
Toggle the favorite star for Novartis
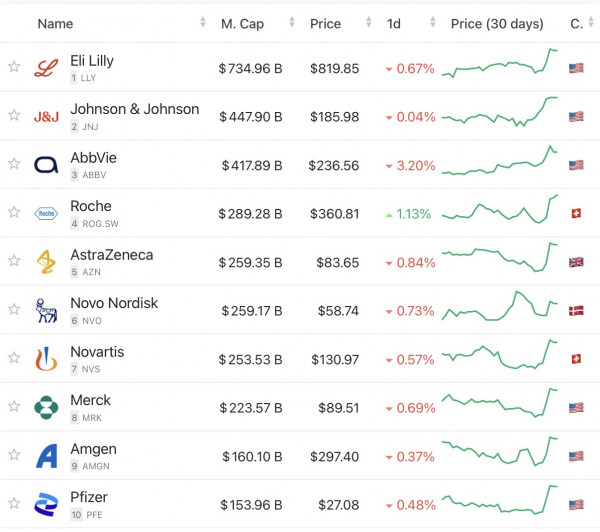[x=14, y=359]
